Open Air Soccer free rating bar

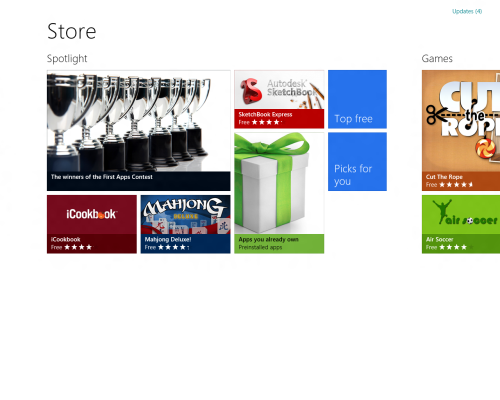coord(461,244)
